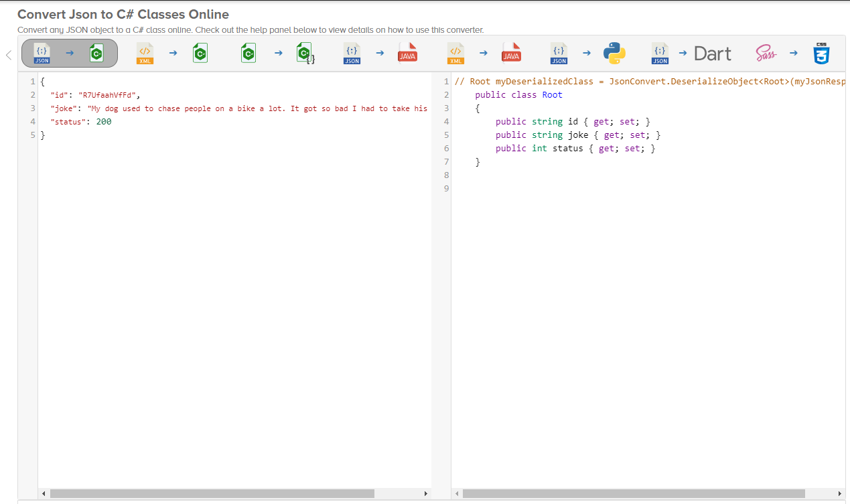Click the Root class name in the output
850x504 pixels.
coord(552,94)
